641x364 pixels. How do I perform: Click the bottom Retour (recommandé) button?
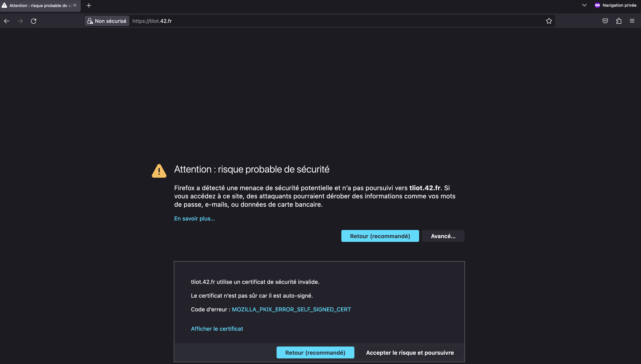pyautogui.click(x=315, y=352)
